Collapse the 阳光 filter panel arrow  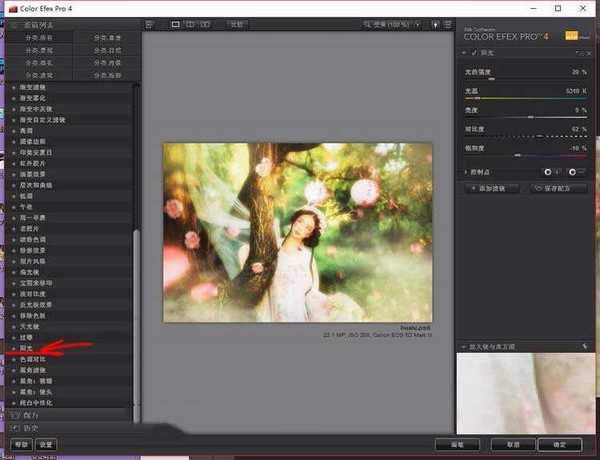click(463, 51)
